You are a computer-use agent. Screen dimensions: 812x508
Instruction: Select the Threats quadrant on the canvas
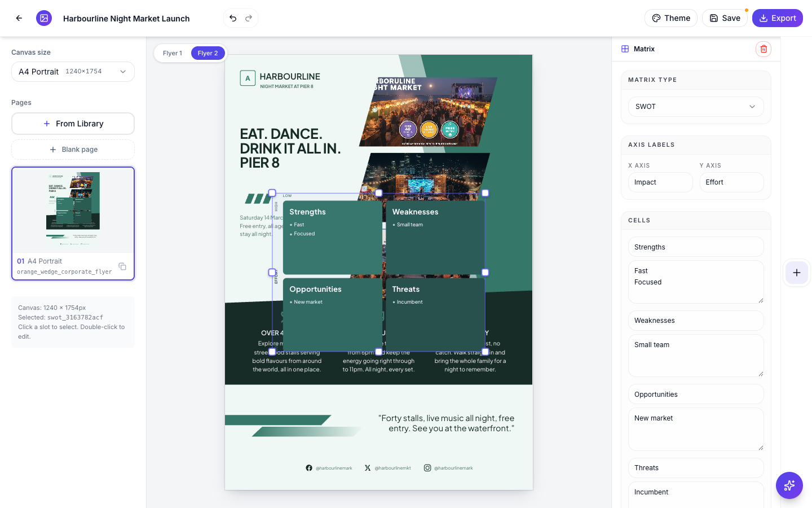tap(435, 315)
